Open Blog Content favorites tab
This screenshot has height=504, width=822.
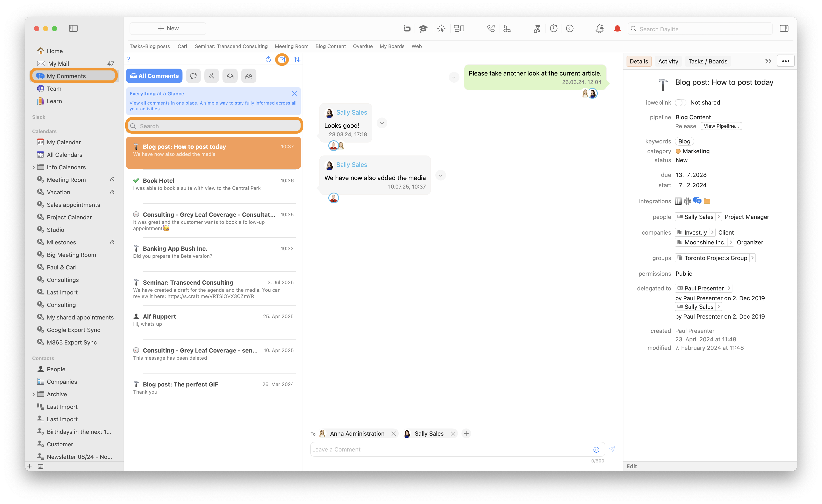330,46
